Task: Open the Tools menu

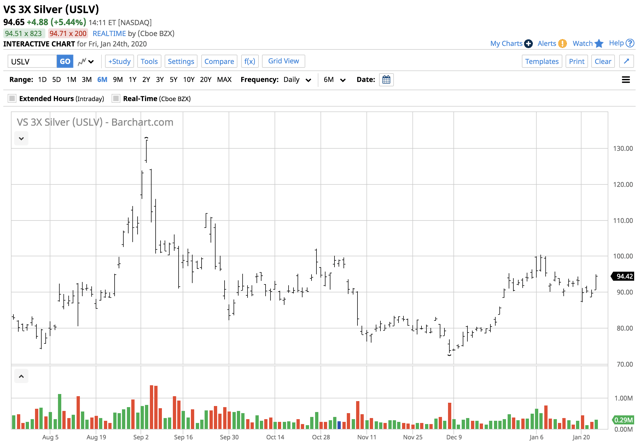Action: tap(149, 62)
